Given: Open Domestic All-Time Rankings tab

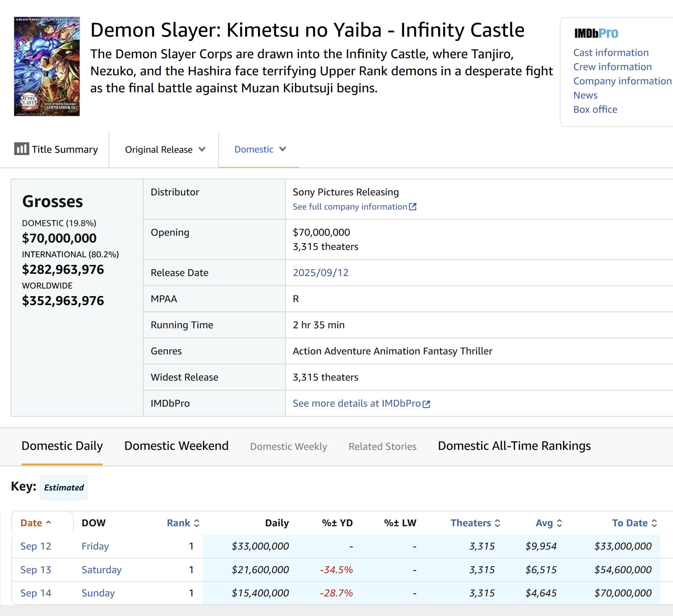Looking at the screenshot, I should 514,446.
